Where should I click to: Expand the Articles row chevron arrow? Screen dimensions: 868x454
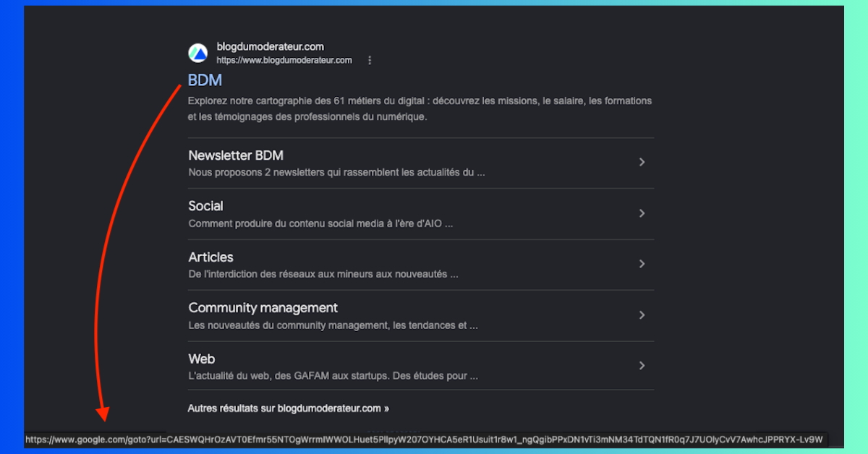(642, 265)
